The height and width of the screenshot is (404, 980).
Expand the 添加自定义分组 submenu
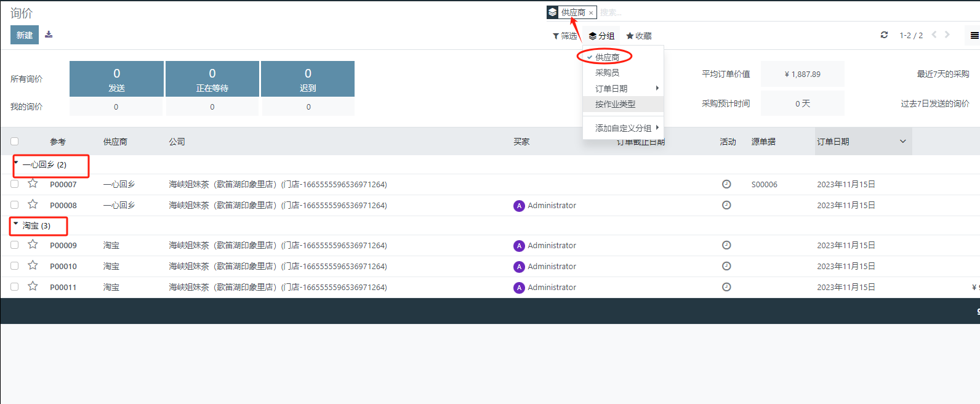point(623,128)
